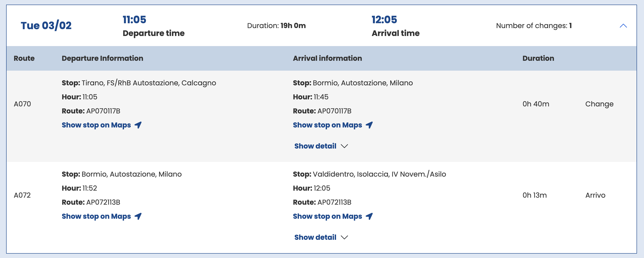Click the Maps arrow icon for Tirano stop
This screenshot has width=644, height=258.
pyautogui.click(x=138, y=125)
